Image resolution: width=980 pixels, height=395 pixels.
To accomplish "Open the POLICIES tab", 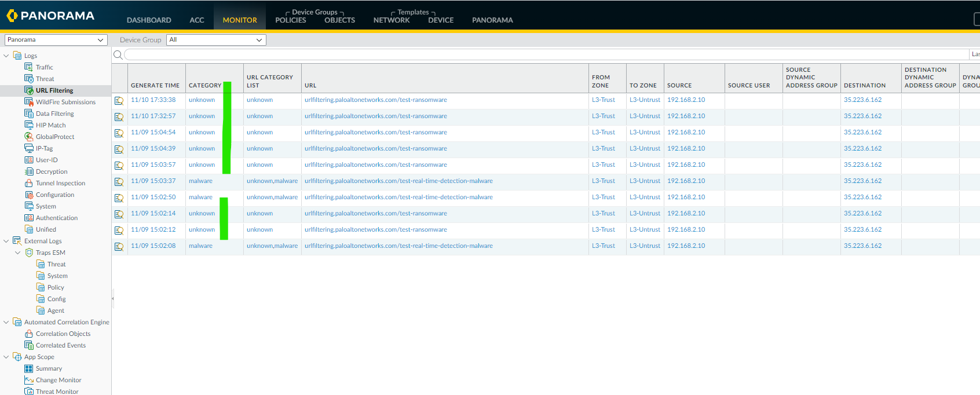I will coord(290,20).
